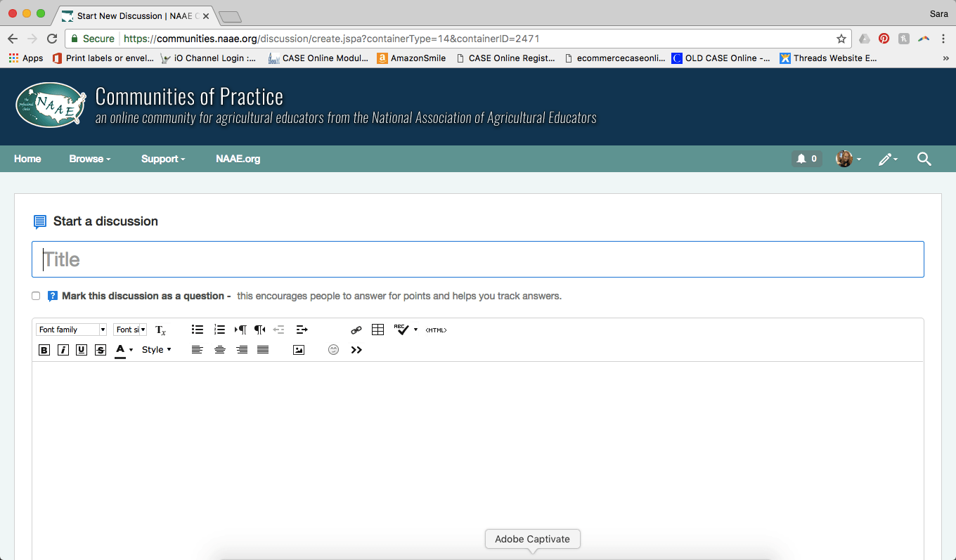Center align the text
Image resolution: width=956 pixels, height=560 pixels.
pos(220,350)
